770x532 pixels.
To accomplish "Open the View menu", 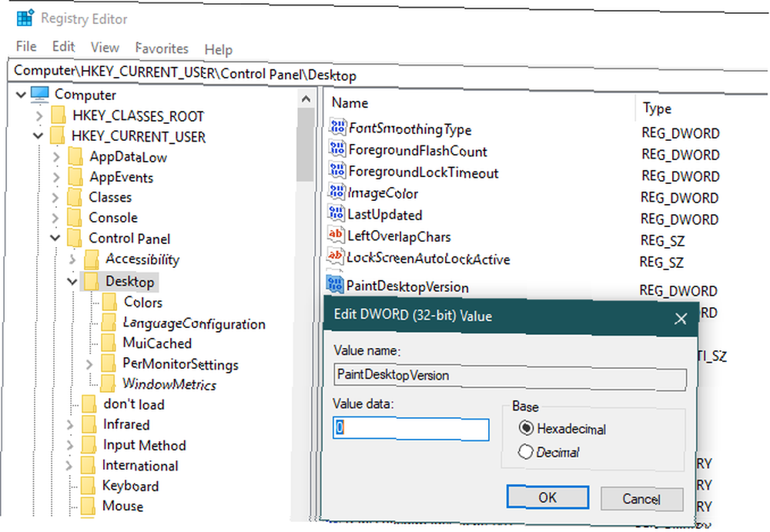I will (x=105, y=47).
